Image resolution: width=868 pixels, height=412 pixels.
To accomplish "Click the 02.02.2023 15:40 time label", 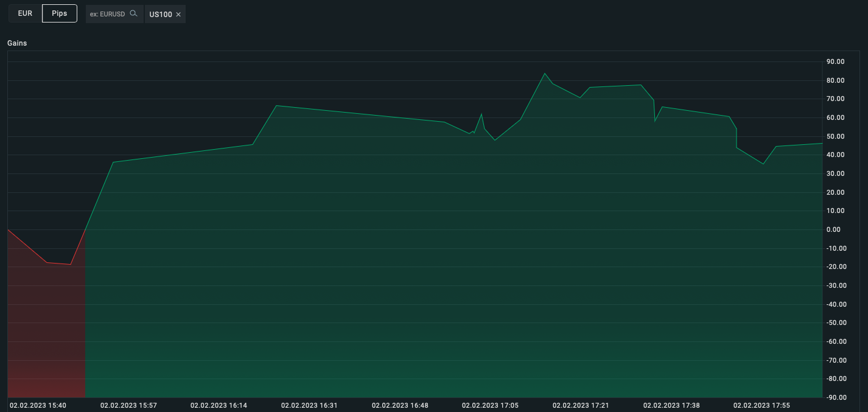I will 38,405.
